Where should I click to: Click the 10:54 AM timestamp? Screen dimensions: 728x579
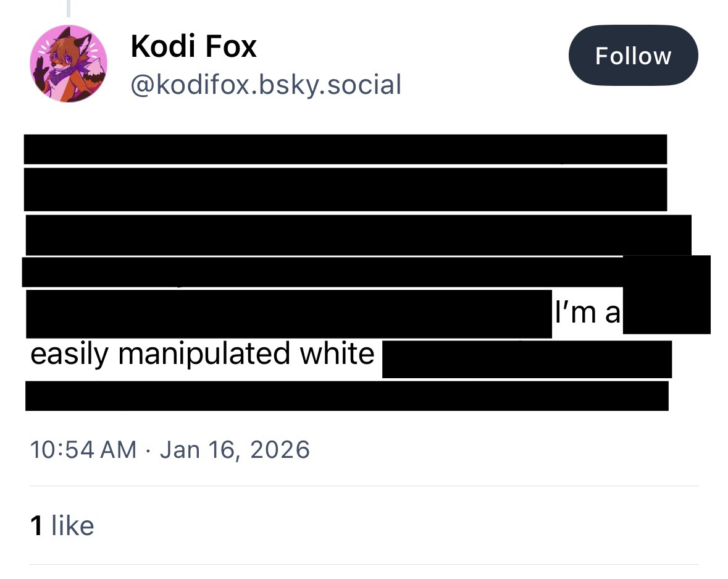(x=83, y=449)
